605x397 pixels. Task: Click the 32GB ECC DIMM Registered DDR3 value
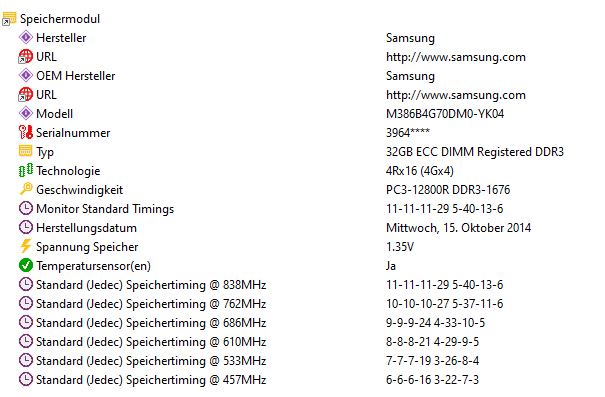(x=475, y=152)
